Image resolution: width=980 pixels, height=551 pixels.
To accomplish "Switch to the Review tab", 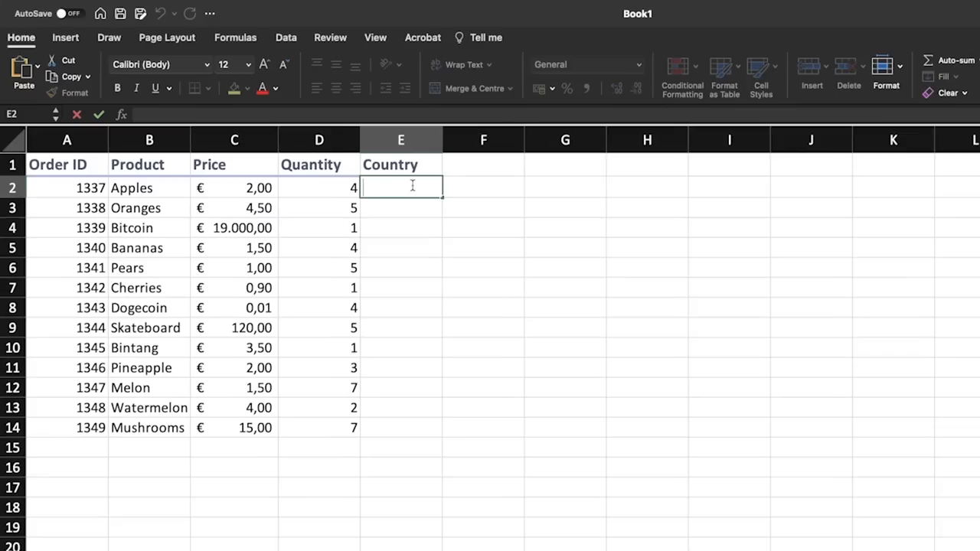I will 330,37.
